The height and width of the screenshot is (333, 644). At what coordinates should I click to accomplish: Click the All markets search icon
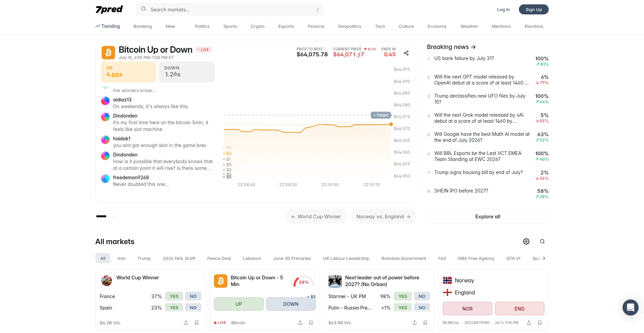(x=542, y=241)
